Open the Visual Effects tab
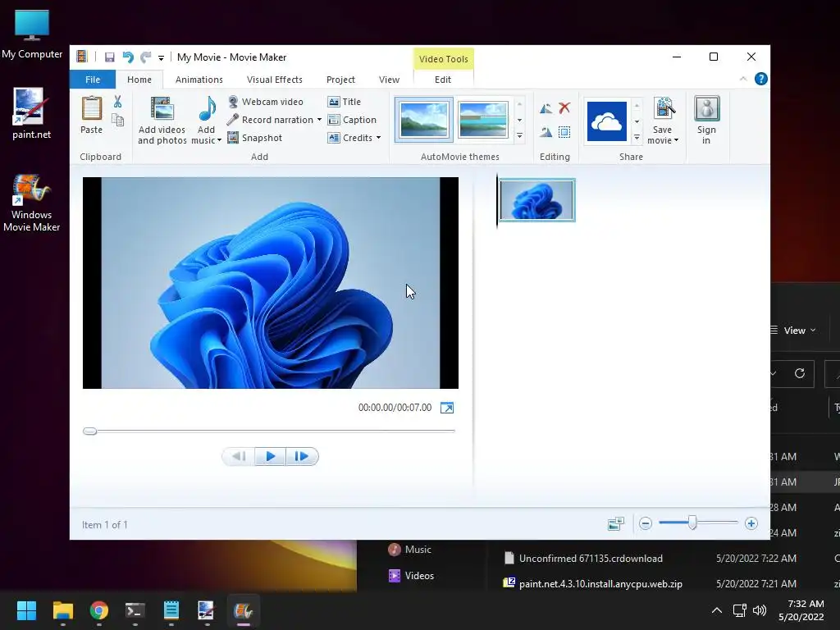 click(274, 80)
